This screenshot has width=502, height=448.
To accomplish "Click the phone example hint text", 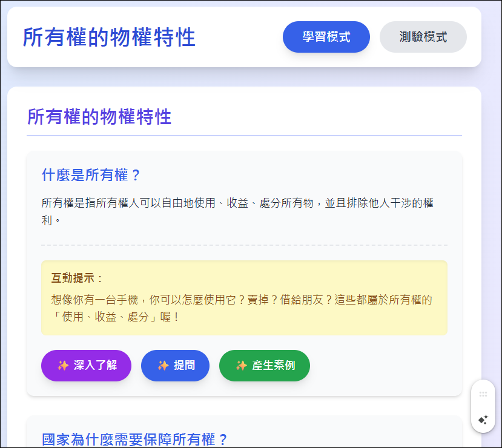I will point(242,308).
